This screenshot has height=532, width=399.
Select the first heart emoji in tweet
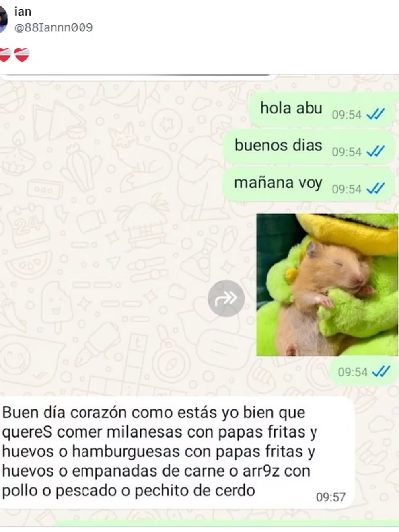(x=5, y=55)
